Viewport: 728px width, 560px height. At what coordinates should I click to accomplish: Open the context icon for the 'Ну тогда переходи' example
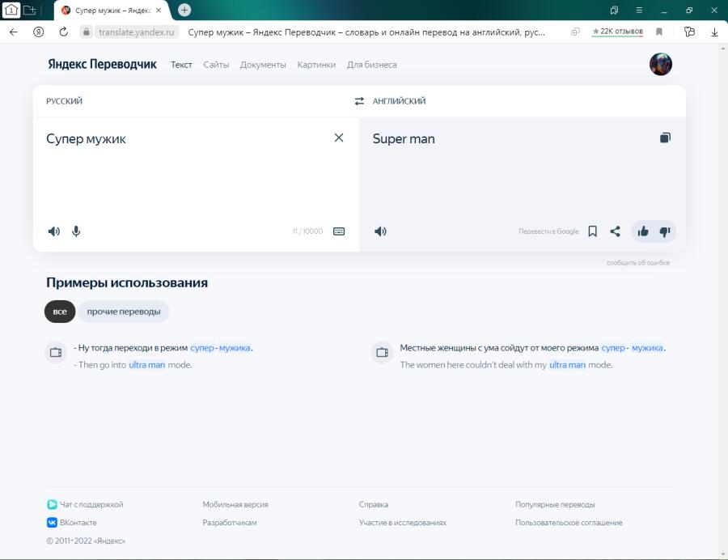pyautogui.click(x=56, y=353)
